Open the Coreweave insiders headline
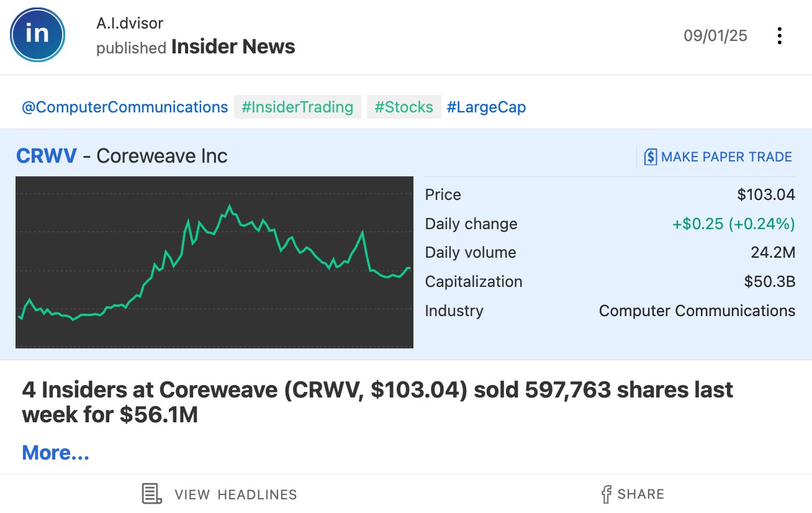Image resolution: width=812 pixels, height=513 pixels. point(377,402)
